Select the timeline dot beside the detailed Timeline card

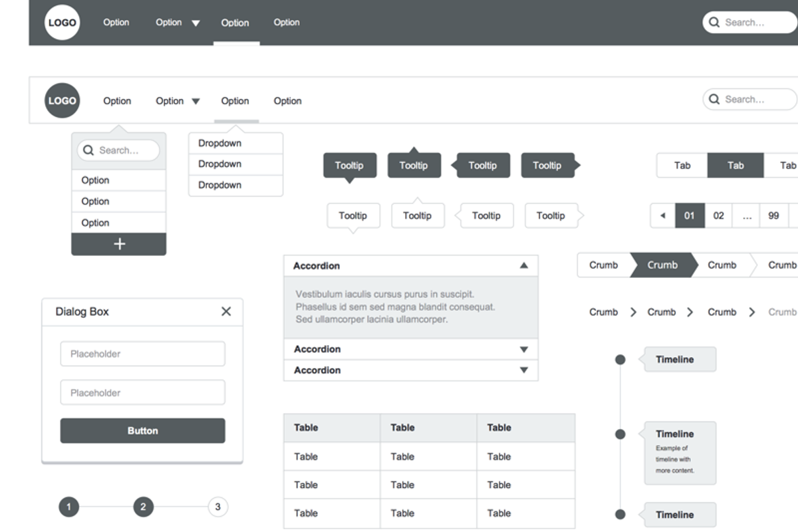tap(620, 434)
